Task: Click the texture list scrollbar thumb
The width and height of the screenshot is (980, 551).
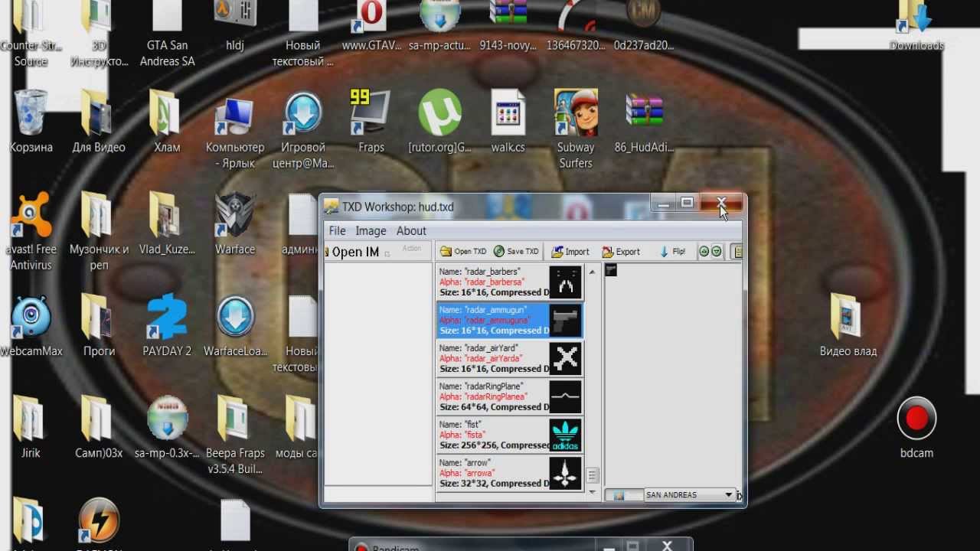Action: point(592,476)
